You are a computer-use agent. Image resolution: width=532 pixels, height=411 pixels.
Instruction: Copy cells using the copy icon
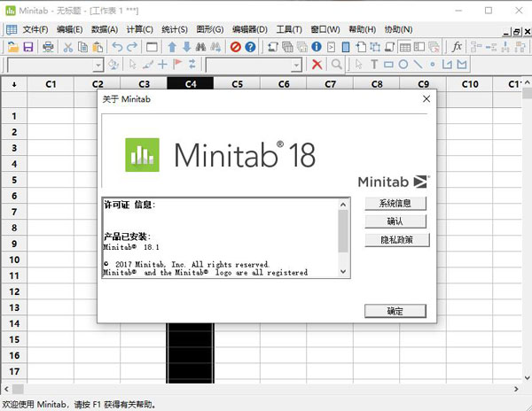point(82,47)
